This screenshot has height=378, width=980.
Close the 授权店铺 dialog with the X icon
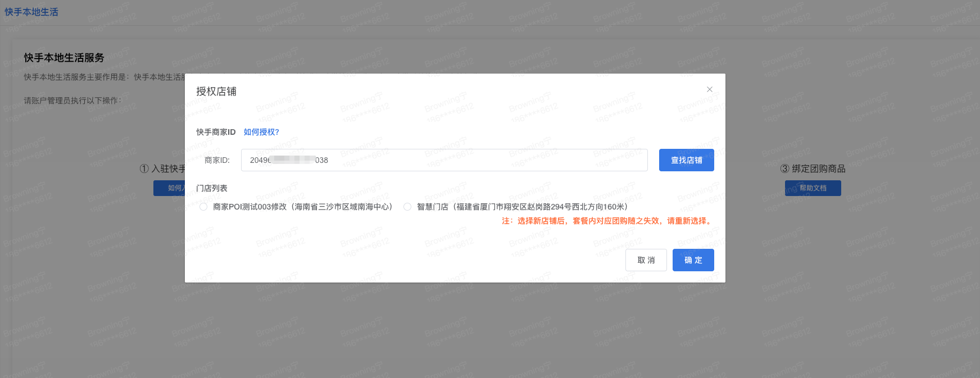[709, 89]
